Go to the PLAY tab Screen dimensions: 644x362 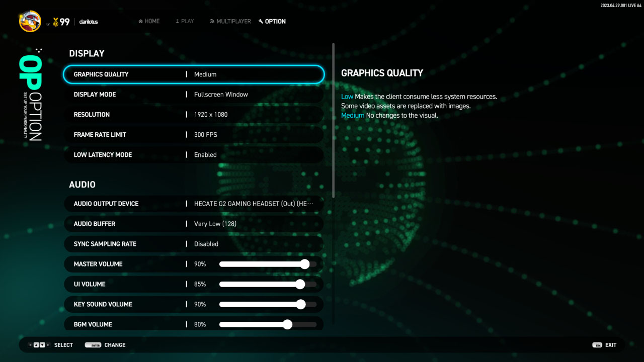187,22
